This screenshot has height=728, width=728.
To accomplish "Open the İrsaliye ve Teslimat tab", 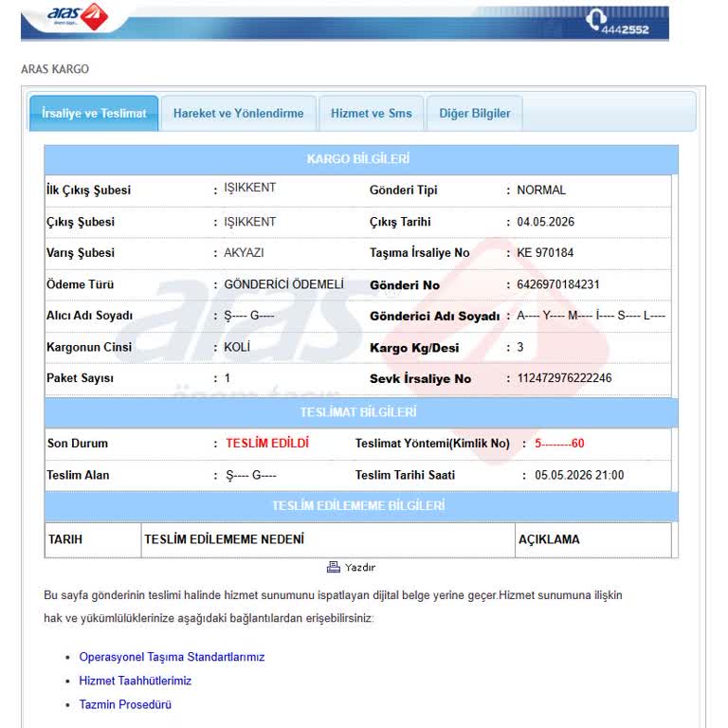I will tap(94, 114).
